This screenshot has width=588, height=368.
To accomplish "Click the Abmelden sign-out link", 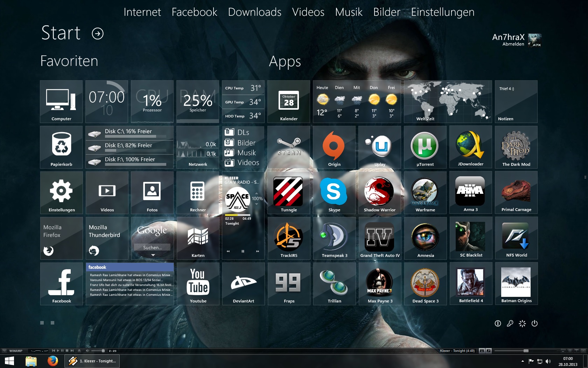I will [x=513, y=44].
